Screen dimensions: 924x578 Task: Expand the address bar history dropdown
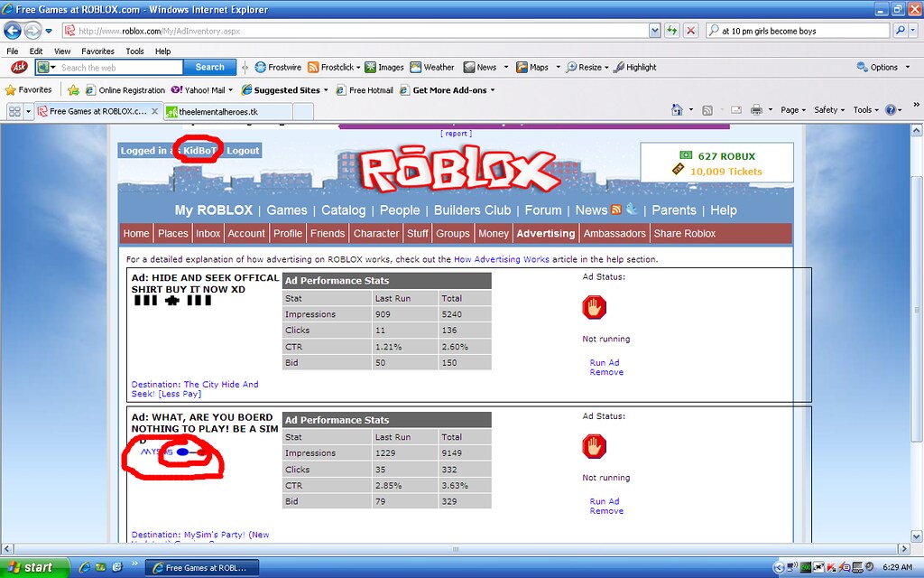coord(655,30)
